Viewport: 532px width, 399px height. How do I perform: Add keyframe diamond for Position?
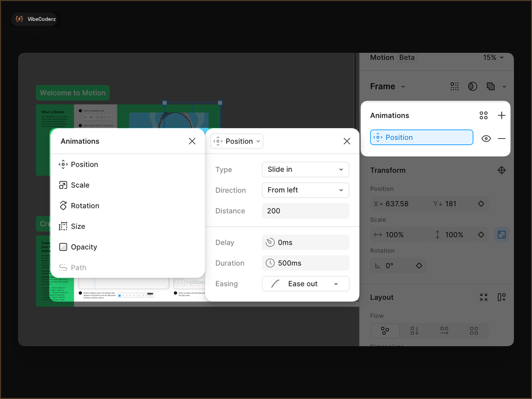(x=481, y=204)
